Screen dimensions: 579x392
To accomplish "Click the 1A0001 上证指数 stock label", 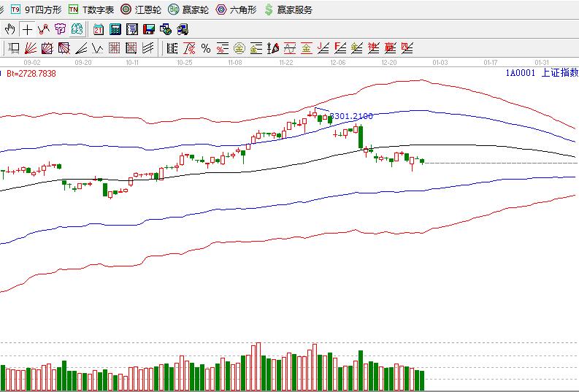I will click(542, 73).
